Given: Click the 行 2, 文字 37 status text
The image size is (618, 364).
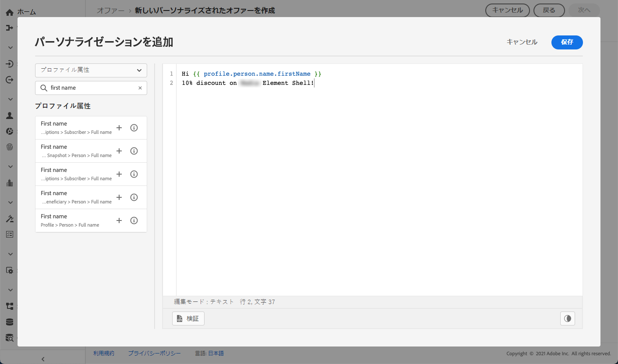Looking at the screenshot, I should click(x=258, y=302).
